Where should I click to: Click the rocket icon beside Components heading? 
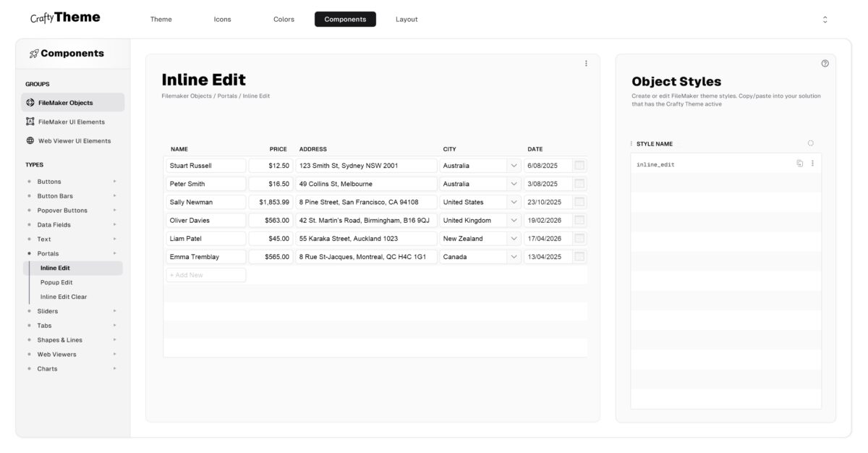(34, 54)
